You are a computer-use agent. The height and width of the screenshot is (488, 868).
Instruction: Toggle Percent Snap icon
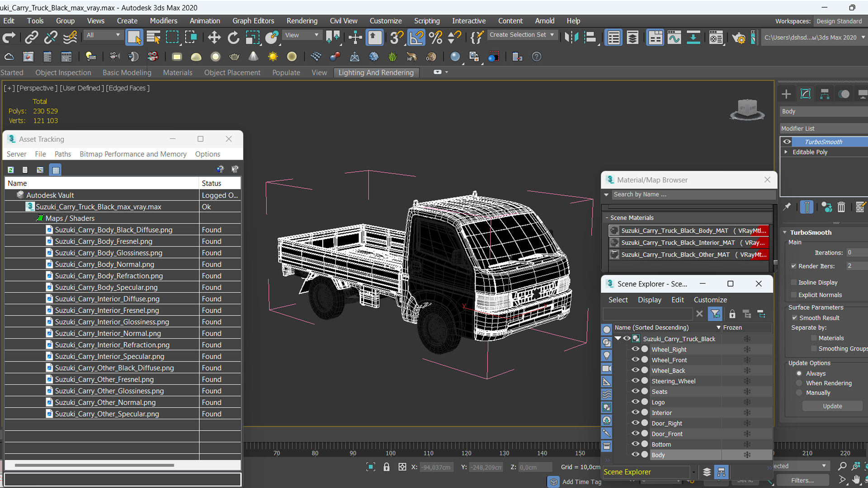pos(435,38)
